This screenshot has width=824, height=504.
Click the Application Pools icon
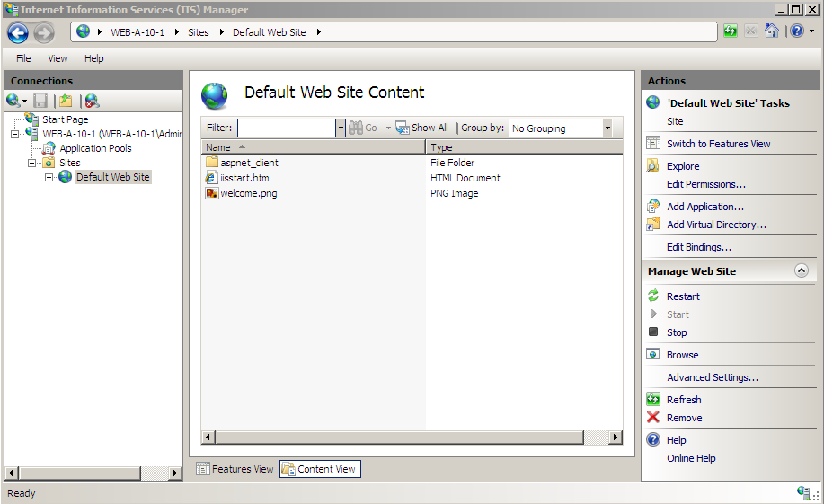[49, 148]
